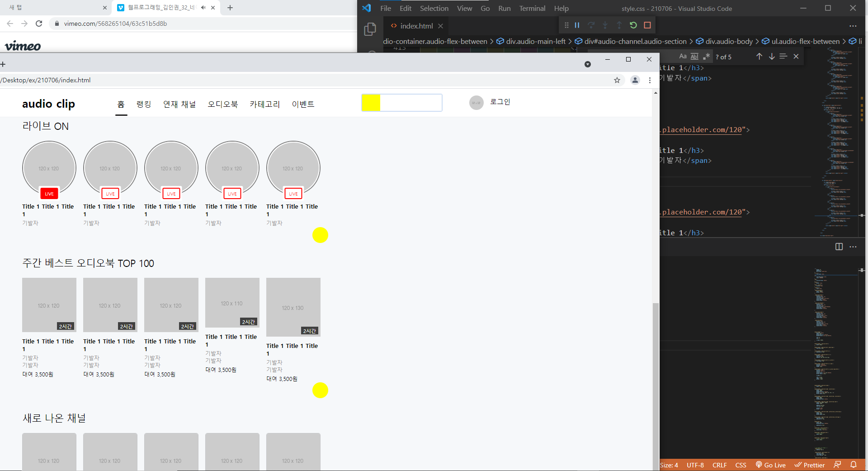Click Go Live in the VS Code status bar

click(x=771, y=465)
